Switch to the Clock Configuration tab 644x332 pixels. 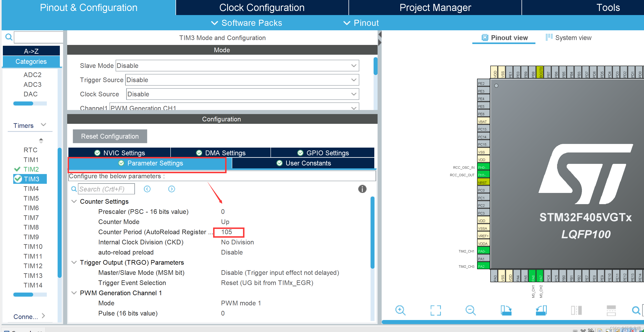click(x=262, y=8)
